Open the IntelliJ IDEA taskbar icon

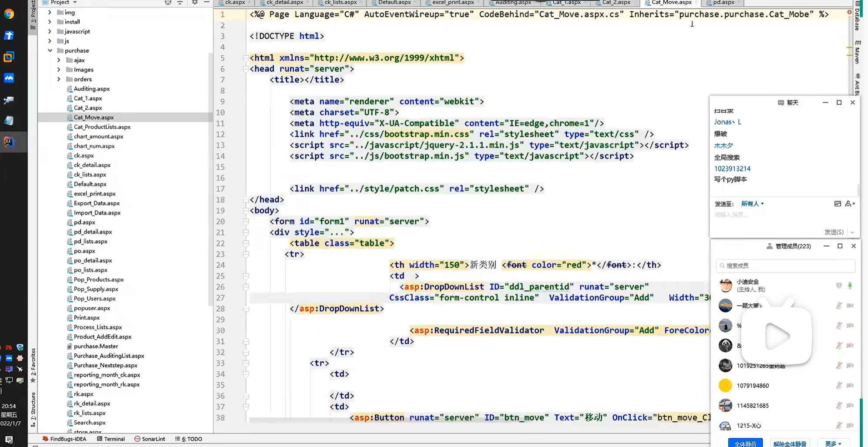(x=9, y=142)
